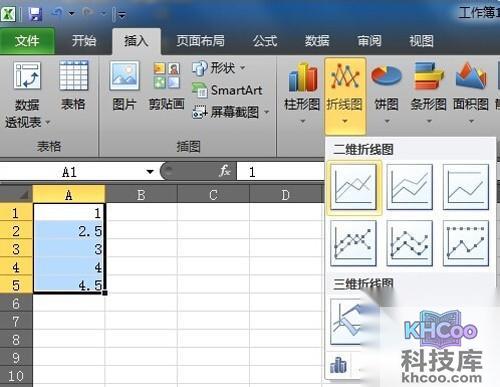Choose 100% stacked line with markers
This screenshot has width=500, height=387.
coord(466,243)
